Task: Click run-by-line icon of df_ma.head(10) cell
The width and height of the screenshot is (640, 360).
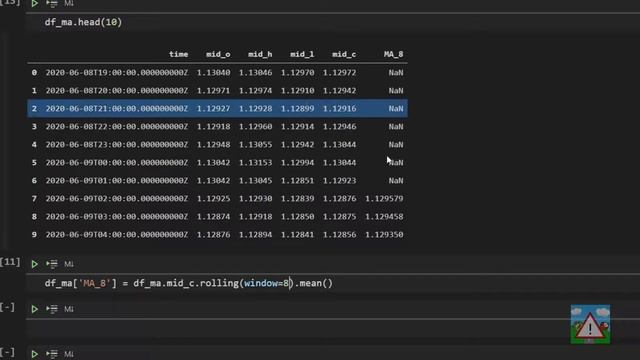Action: [x=51, y=4]
